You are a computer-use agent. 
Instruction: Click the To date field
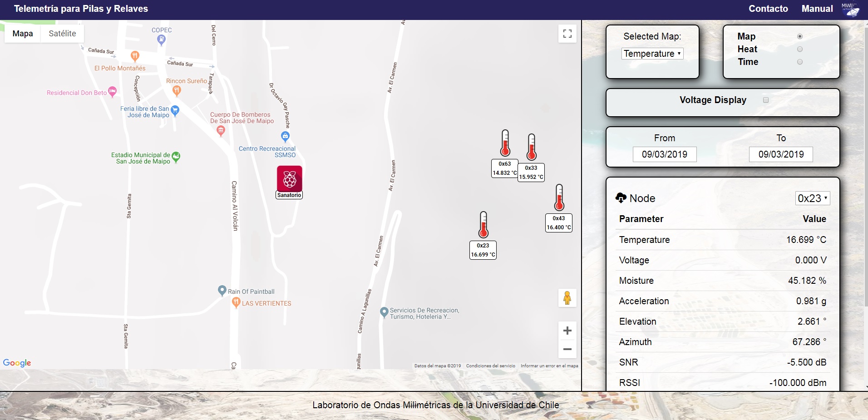point(780,154)
